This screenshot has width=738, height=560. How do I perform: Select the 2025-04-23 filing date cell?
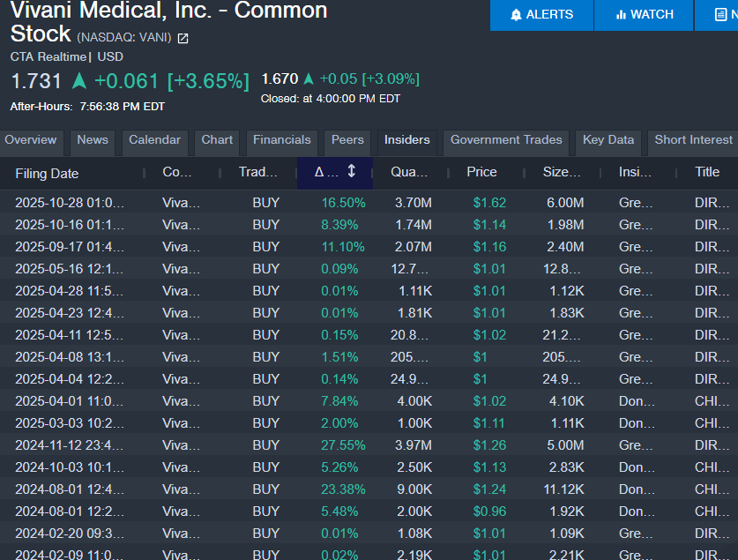click(70, 313)
